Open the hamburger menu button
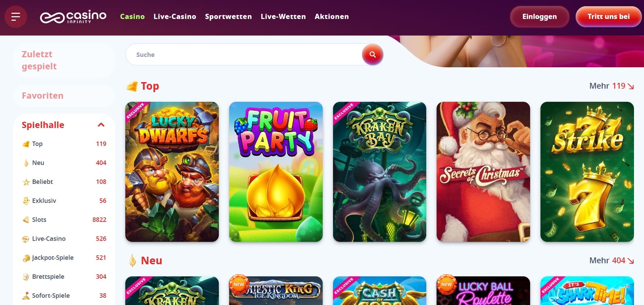The width and height of the screenshot is (644, 305). click(x=16, y=17)
